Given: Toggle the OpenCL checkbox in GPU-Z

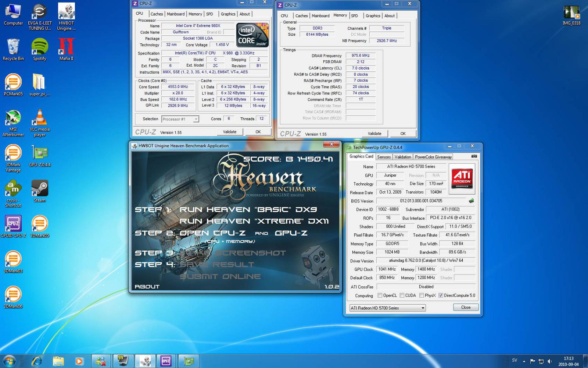Looking at the screenshot, I should pos(380,296).
